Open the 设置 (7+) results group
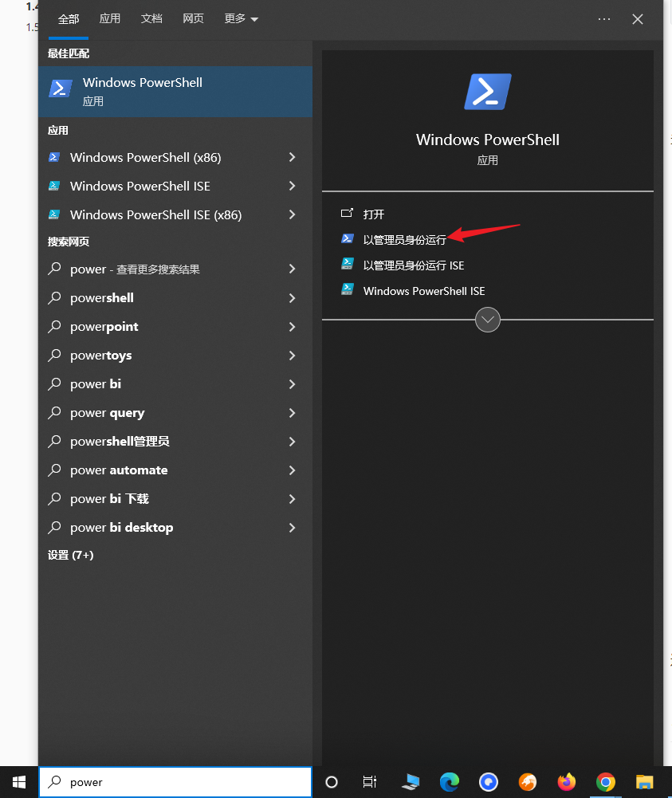The height and width of the screenshot is (798, 672). click(x=71, y=555)
